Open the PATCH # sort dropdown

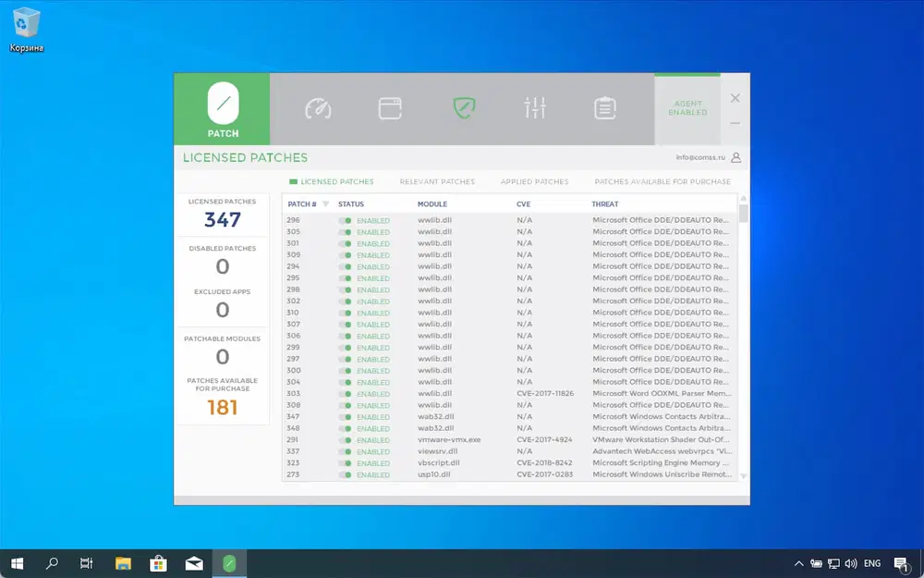click(325, 203)
